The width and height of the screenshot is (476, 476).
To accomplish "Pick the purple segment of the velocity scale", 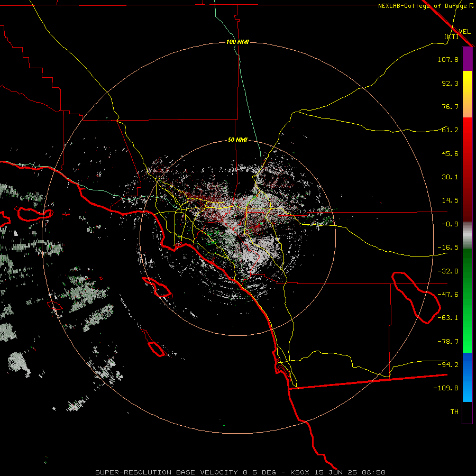I will pos(467,59).
